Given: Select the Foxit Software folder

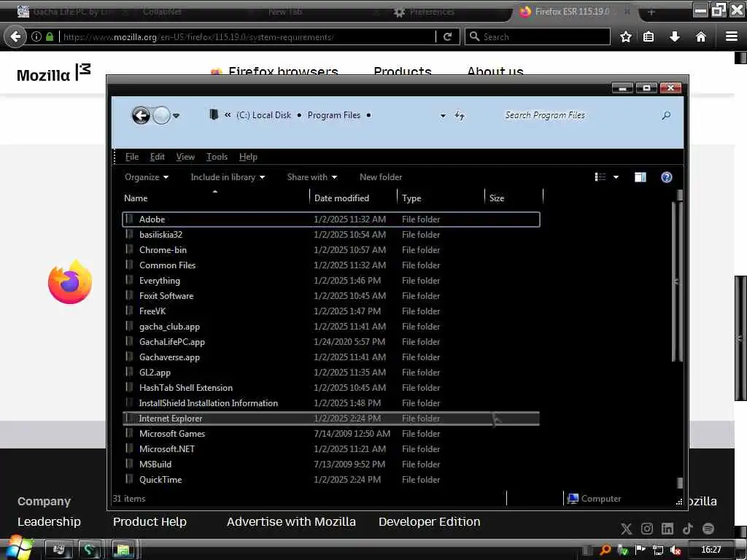Looking at the screenshot, I should (331, 296).
